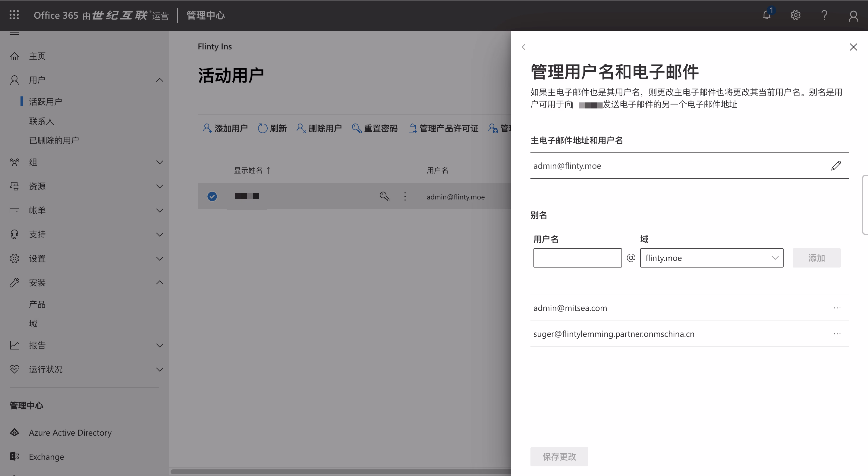Image resolution: width=868 pixels, height=476 pixels.
Task: Open more options for suger@flintylemming alias
Action: tap(837, 334)
